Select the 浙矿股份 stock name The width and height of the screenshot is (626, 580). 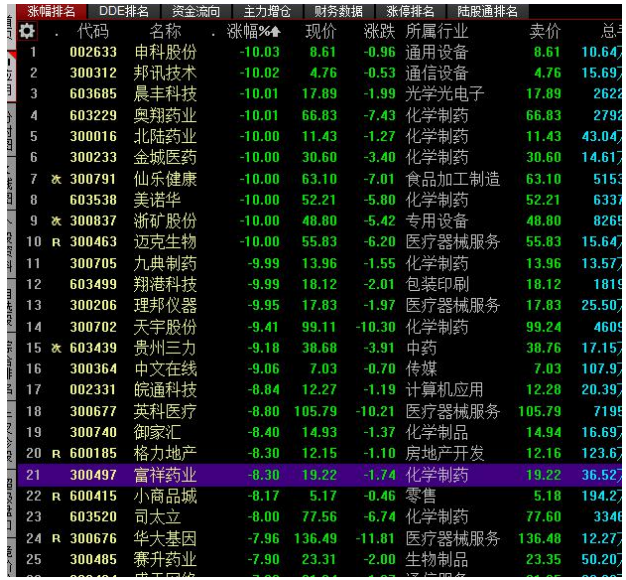pos(165,221)
